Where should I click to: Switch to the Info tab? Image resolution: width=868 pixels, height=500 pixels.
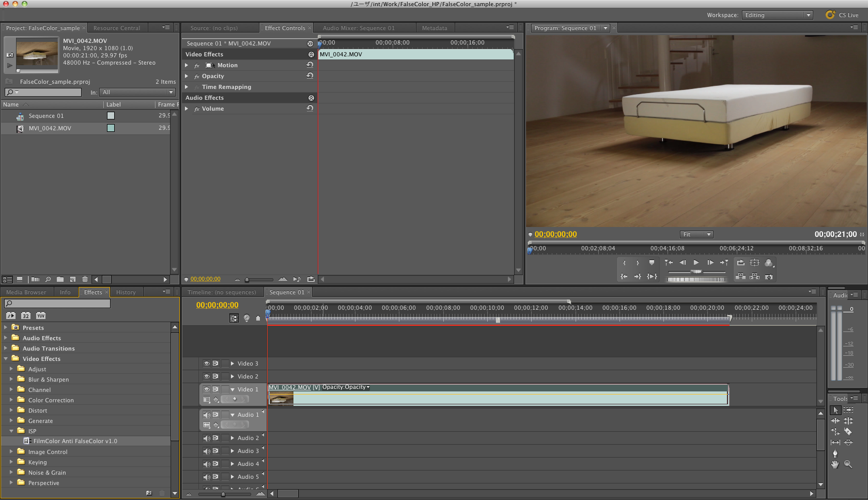coord(65,292)
